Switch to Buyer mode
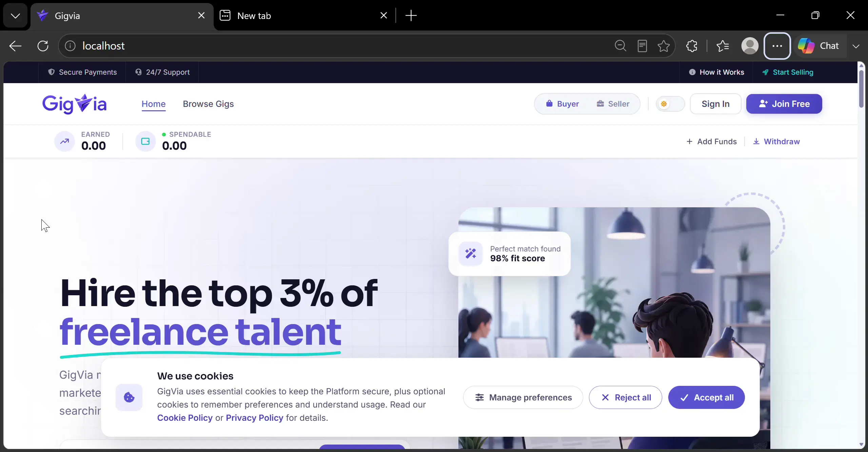The width and height of the screenshot is (868, 452). point(563,104)
